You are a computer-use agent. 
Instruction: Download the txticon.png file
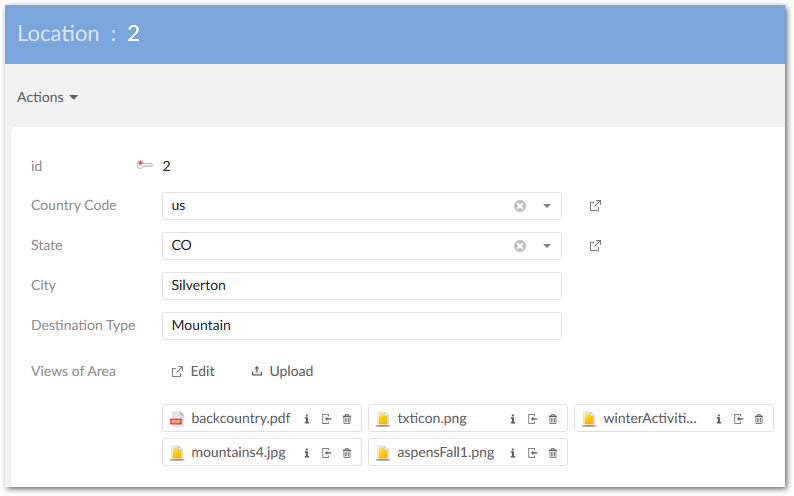pos(533,419)
